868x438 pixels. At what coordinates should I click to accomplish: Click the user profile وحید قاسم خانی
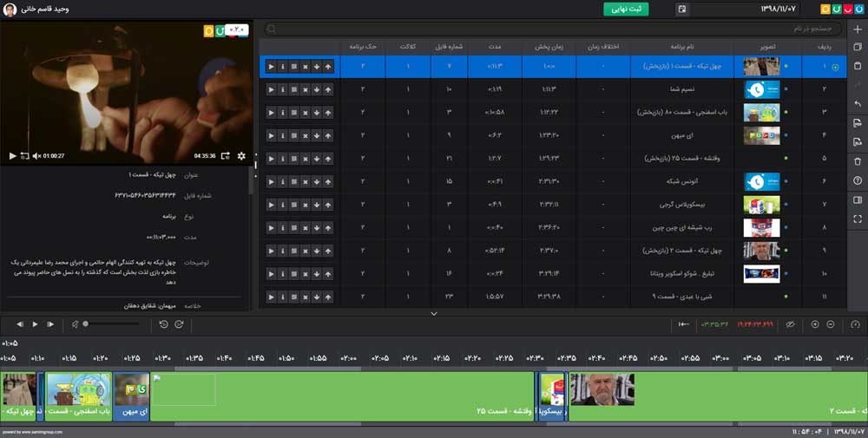36,9
